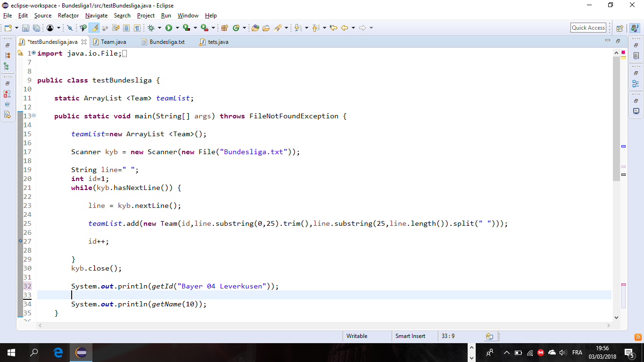Open Back navigation history dropdown

(353, 28)
